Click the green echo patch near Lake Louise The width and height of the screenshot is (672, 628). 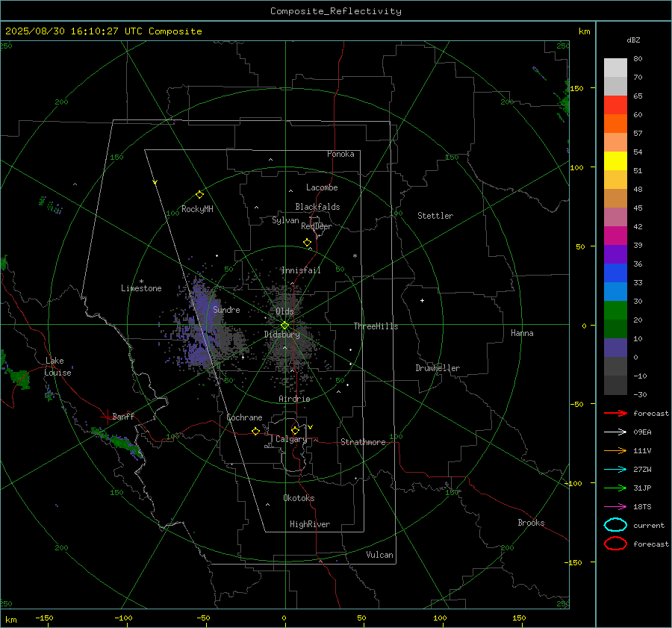pyautogui.click(x=21, y=379)
